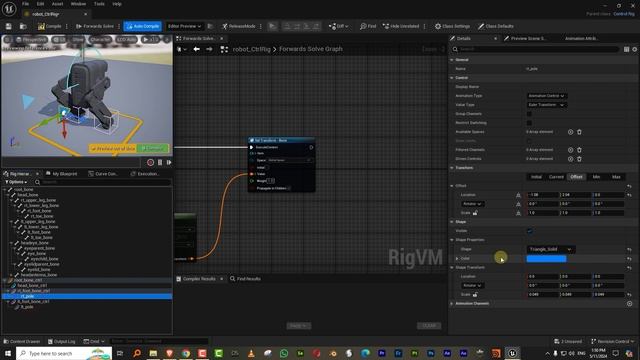
Task: Click the viewport record button
Action: tap(150, 162)
